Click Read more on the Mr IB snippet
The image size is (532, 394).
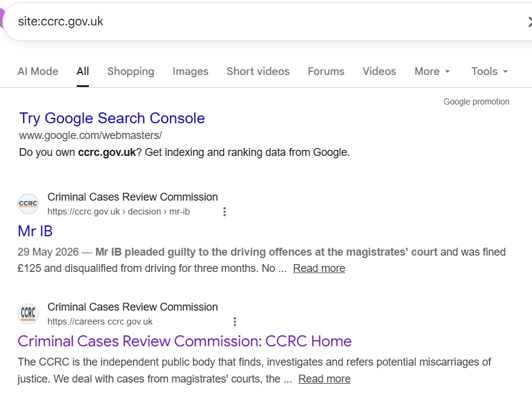[x=319, y=268]
